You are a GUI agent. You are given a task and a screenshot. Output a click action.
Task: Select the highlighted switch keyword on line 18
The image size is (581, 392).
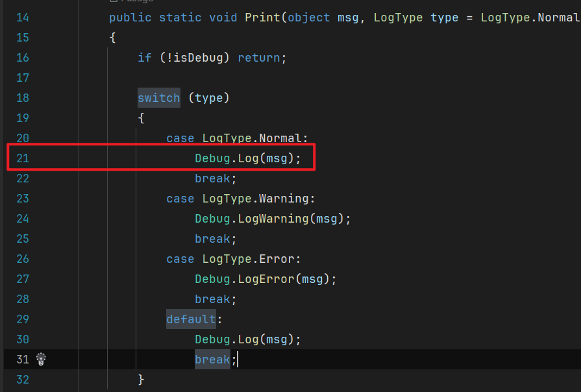point(158,97)
